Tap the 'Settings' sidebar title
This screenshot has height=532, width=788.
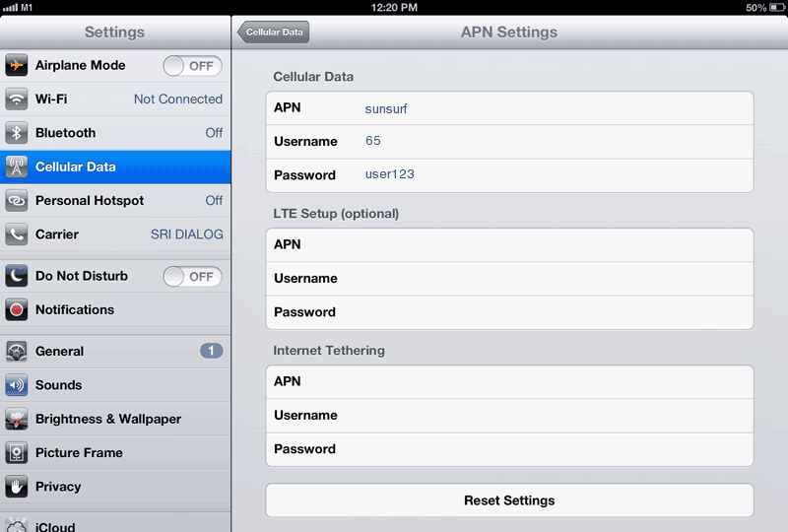point(114,33)
